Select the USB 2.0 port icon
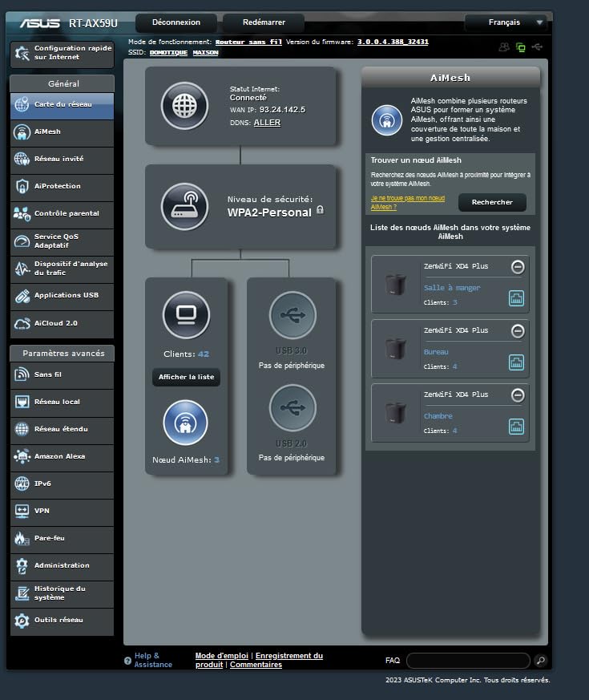 tap(292, 408)
